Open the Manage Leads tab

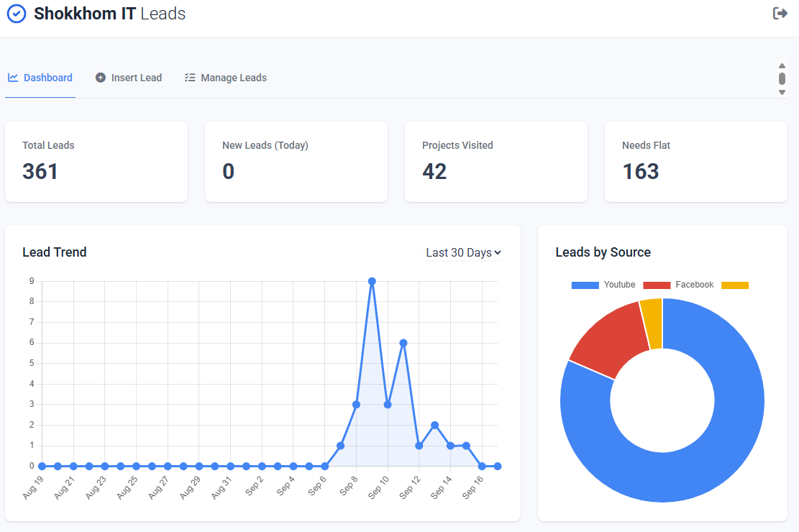tap(233, 77)
